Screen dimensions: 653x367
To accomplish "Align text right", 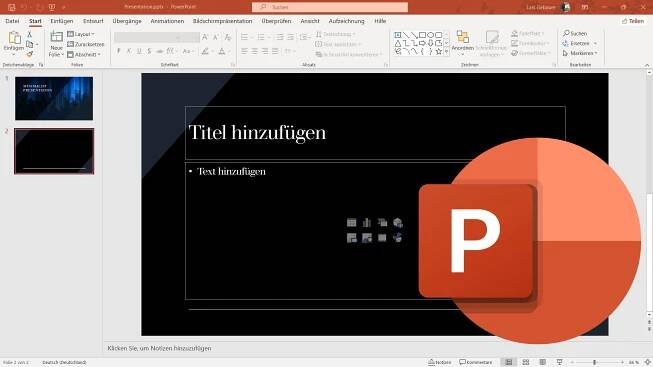I will click(x=265, y=51).
